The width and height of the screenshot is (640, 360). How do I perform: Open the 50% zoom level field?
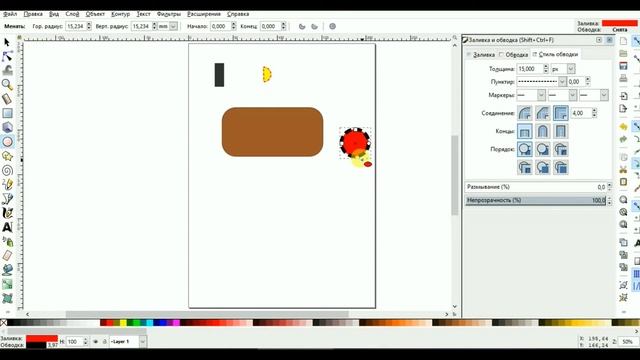click(627, 342)
